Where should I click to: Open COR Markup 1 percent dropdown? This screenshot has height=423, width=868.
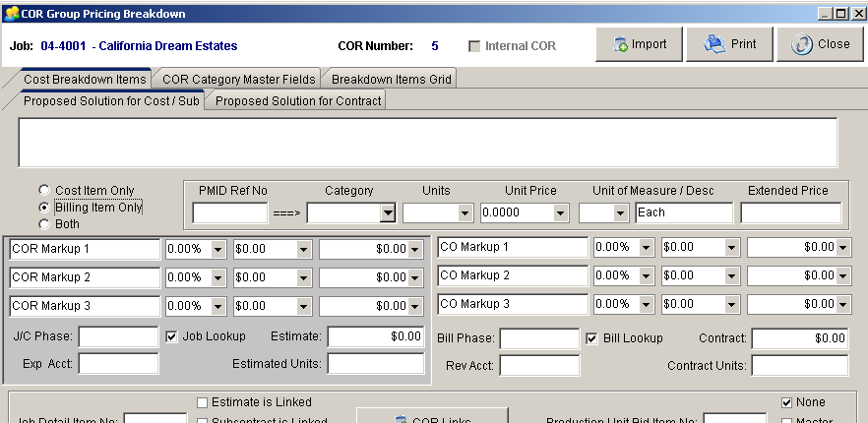pyautogui.click(x=218, y=250)
